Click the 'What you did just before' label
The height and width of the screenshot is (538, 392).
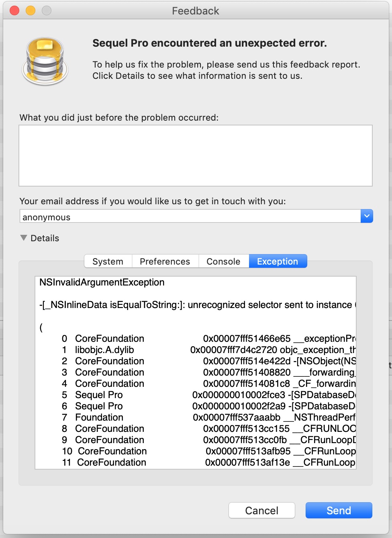[119, 117]
